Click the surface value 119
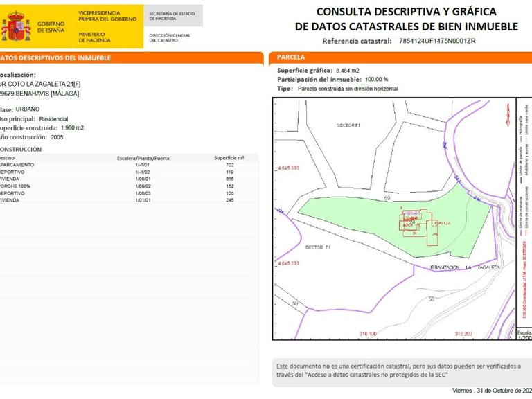The width and height of the screenshot is (532, 399). [230, 172]
